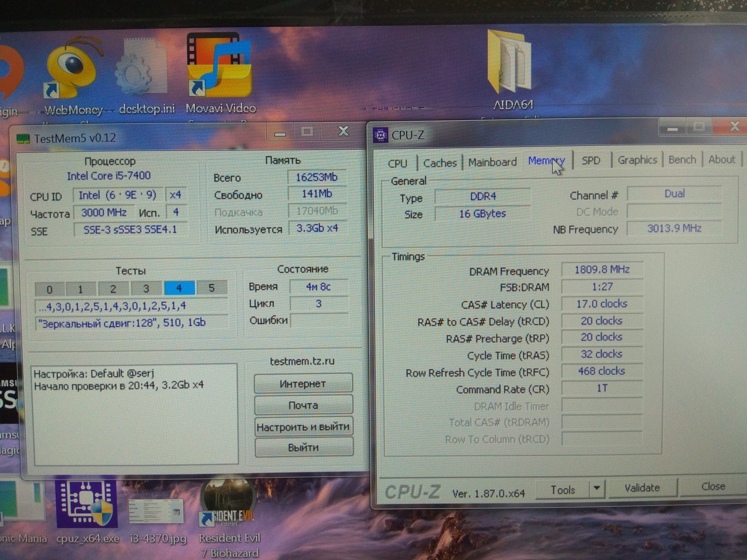Open the AIDA64 folder on desktop

click(512, 70)
